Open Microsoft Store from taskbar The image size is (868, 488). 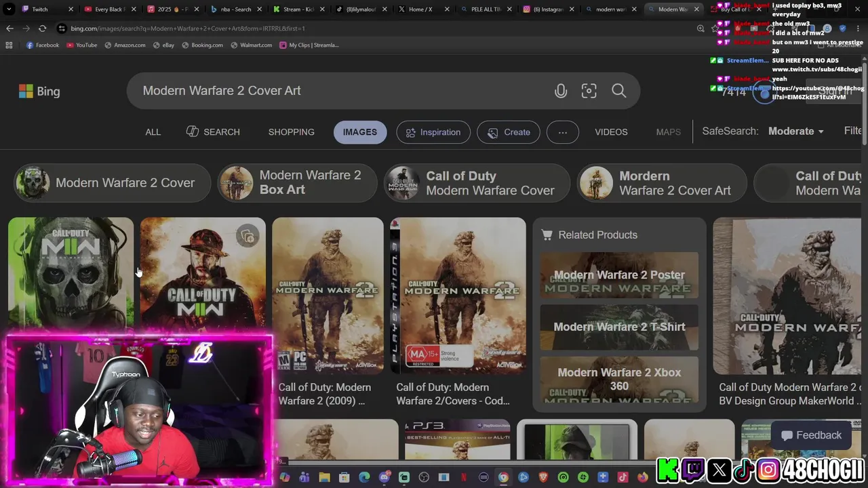pyautogui.click(x=344, y=477)
